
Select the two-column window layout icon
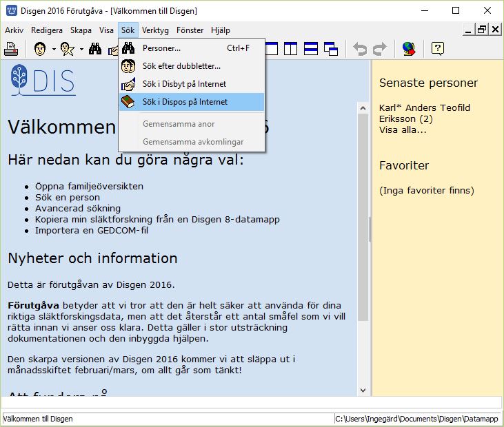[x=290, y=49]
